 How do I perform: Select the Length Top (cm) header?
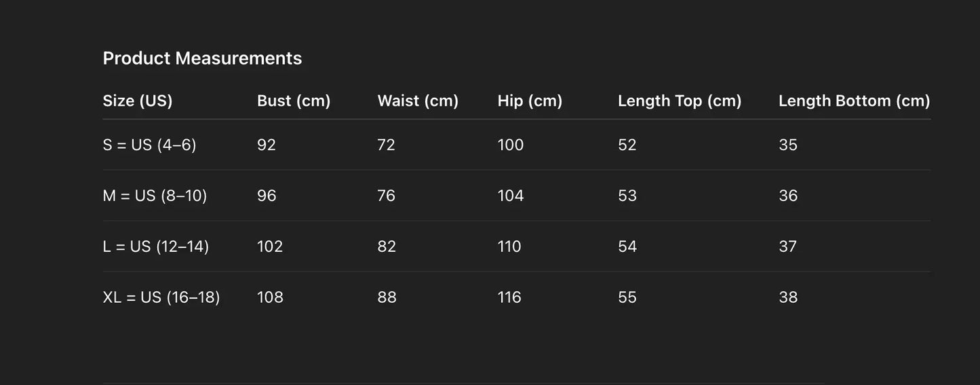[x=680, y=101]
